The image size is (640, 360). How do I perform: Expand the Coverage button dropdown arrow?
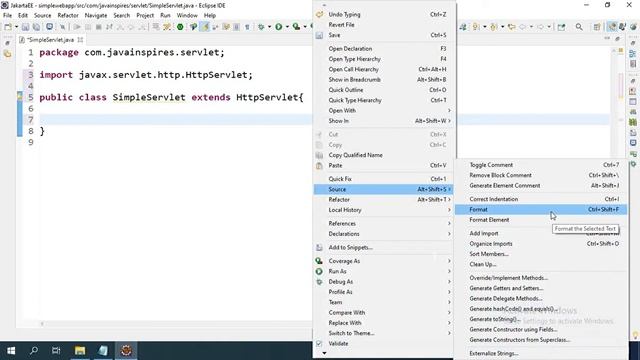click(x=305, y=27)
